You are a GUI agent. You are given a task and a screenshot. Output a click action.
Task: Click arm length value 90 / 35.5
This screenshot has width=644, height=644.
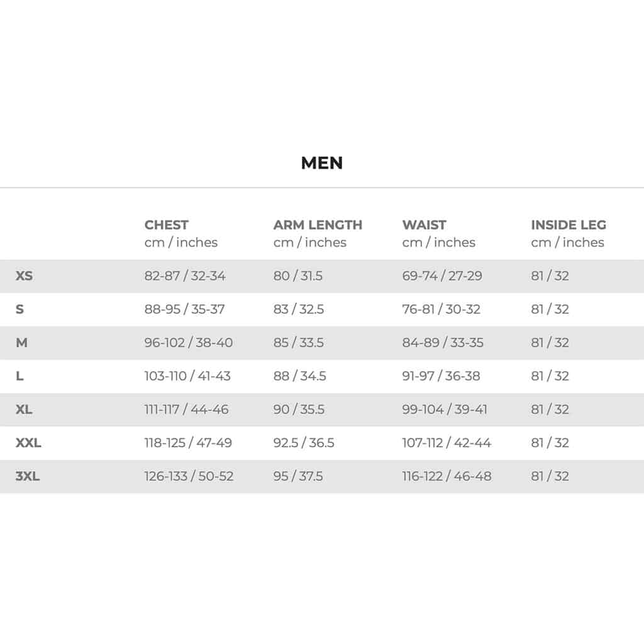click(299, 409)
